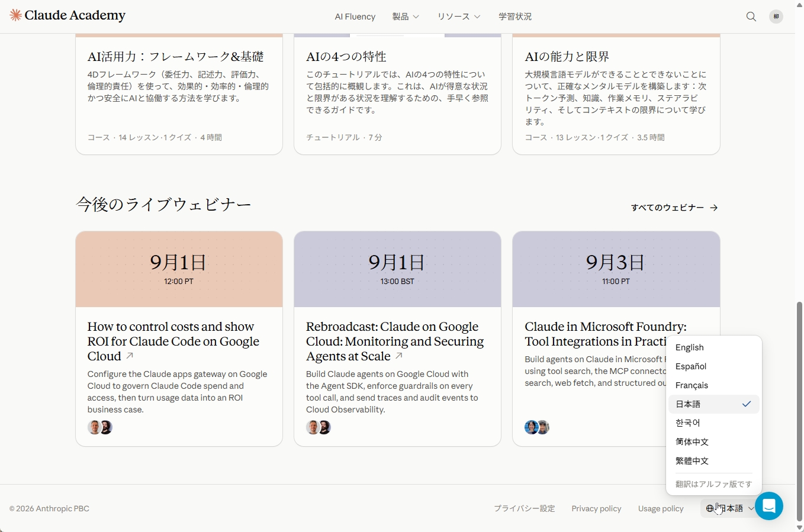Screen dimensions: 804x532
Task: Open the AI活用力：フレームワーク&基礎 course card
Action: coord(179,94)
